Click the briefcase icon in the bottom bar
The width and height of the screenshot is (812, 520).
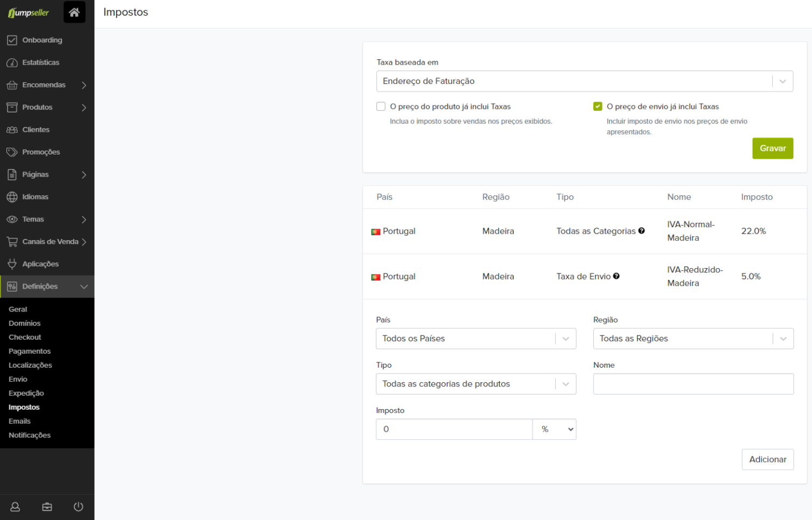47,507
